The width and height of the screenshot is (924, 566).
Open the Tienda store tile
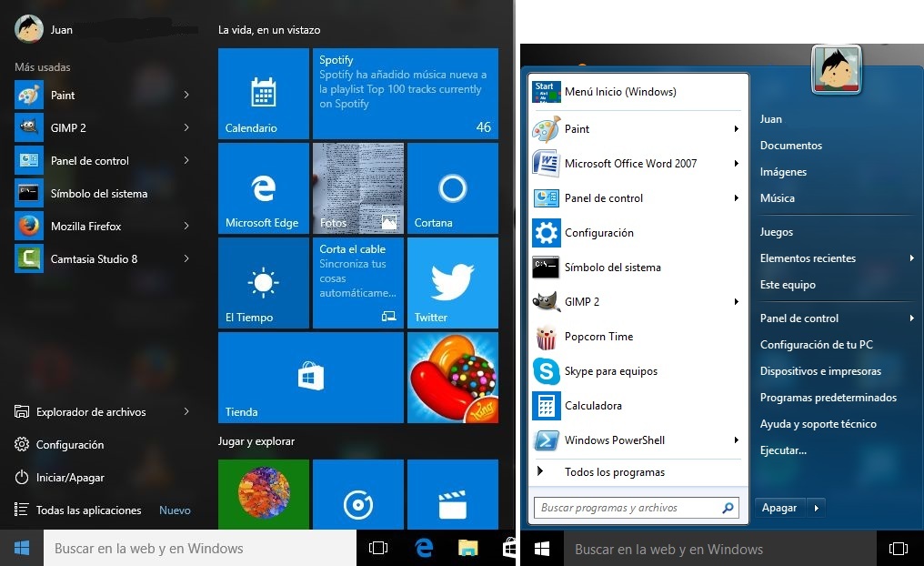coord(311,378)
